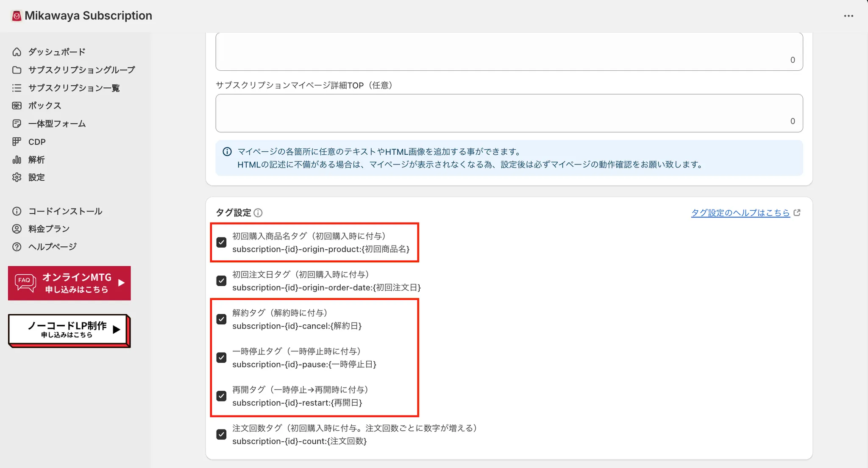Toggle the pause tag checkbox
Image resolution: width=868 pixels, height=468 pixels.
click(x=221, y=358)
